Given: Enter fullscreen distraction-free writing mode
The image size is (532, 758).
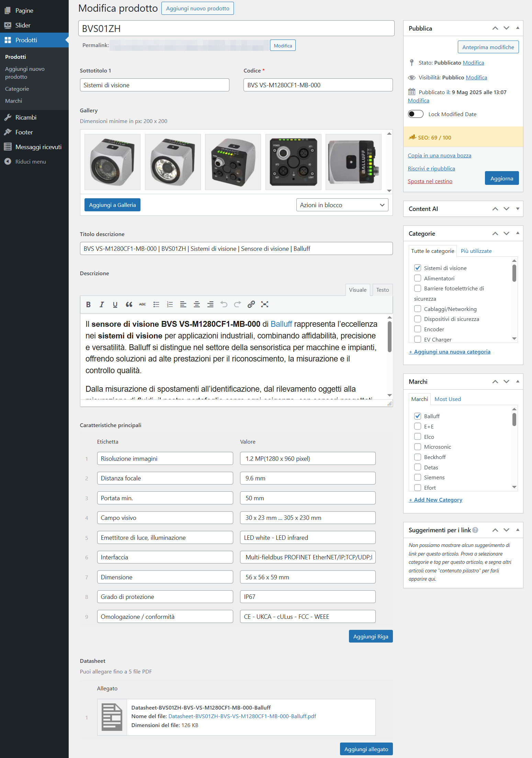Looking at the screenshot, I should (264, 304).
